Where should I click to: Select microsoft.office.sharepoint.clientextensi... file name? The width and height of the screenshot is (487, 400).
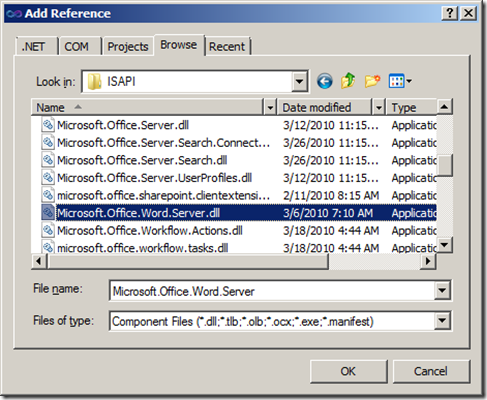[164, 195]
